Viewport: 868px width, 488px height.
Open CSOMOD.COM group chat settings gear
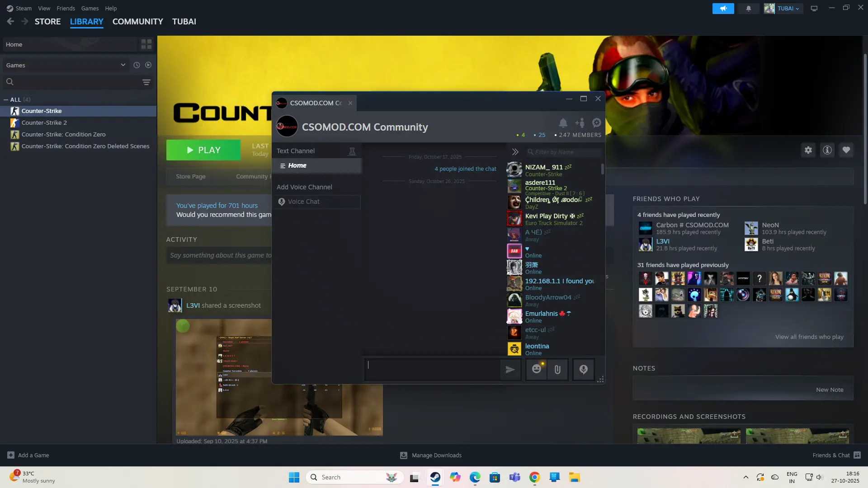pyautogui.click(x=597, y=123)
